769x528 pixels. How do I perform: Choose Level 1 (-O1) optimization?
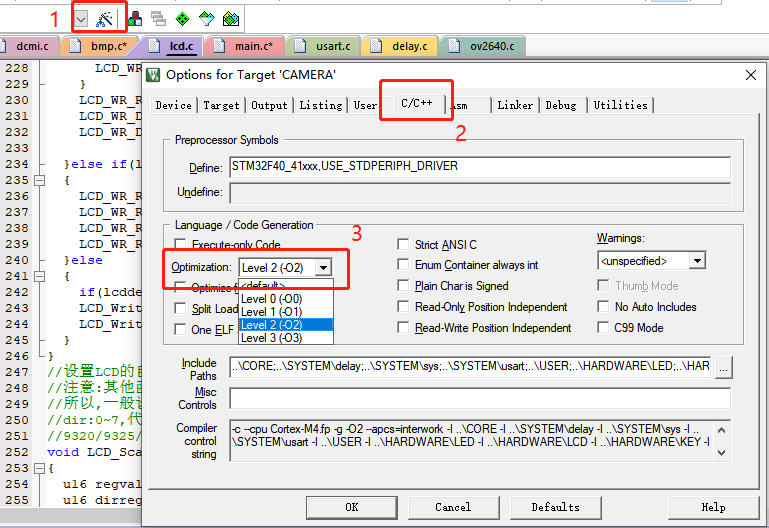[x=286, y=312]
